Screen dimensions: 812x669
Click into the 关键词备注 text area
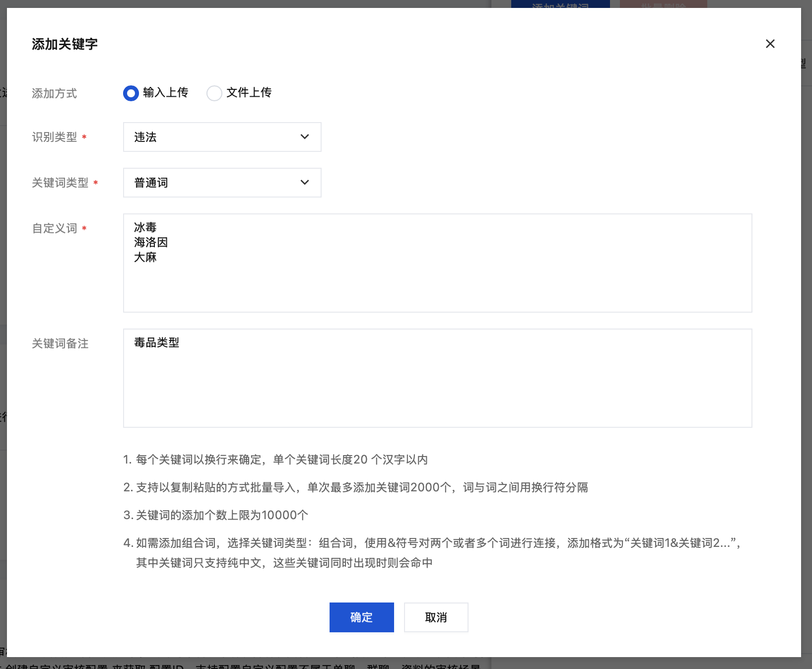[437, 378]
